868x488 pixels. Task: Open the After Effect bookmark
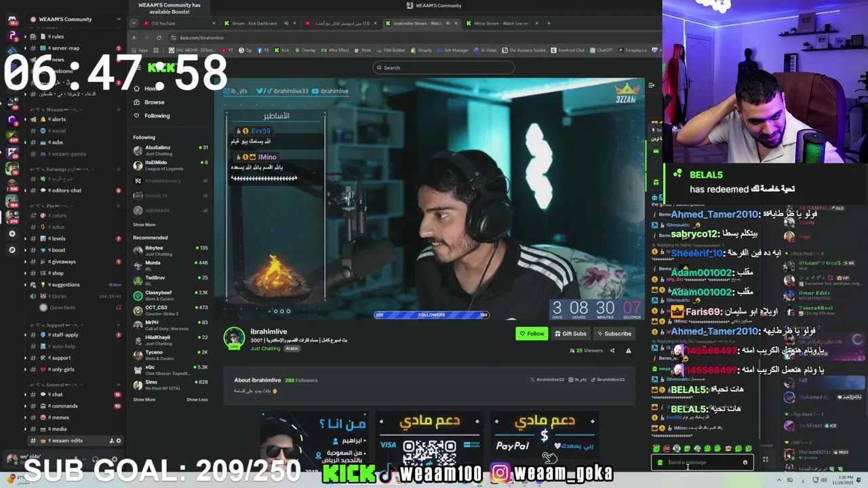coord(335,50)
